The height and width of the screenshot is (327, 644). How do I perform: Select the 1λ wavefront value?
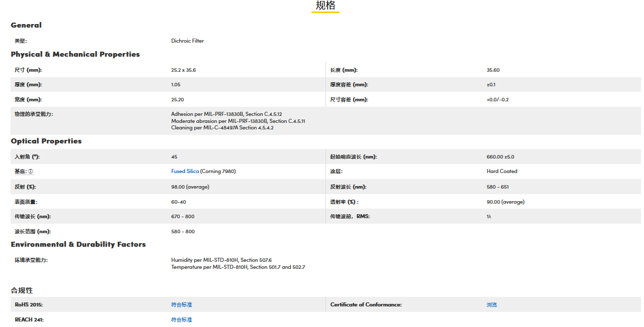[489, 217]
